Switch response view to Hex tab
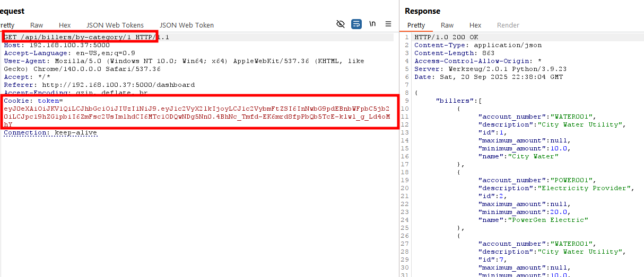The width and height of the screenshot is (644, 277). 475,25
